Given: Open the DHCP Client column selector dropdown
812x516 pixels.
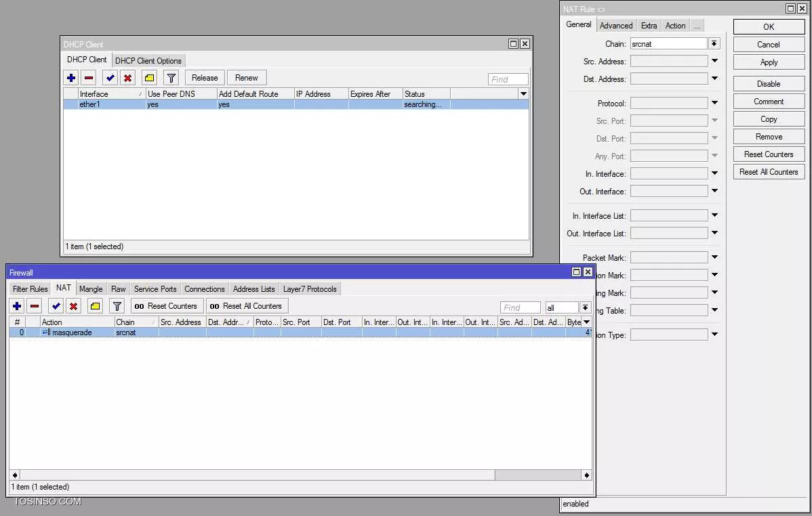Looking at the screenshot, I should [x=523, y=93].
